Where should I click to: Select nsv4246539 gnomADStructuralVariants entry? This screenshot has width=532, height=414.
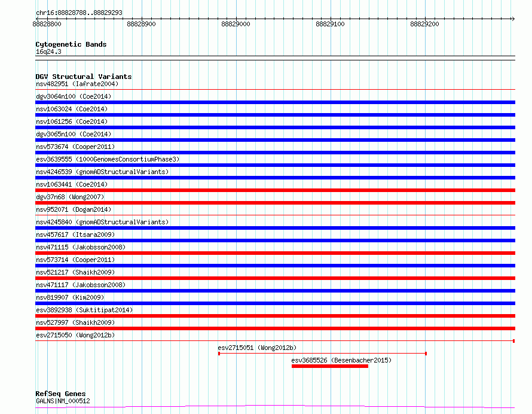click(102, 172)
